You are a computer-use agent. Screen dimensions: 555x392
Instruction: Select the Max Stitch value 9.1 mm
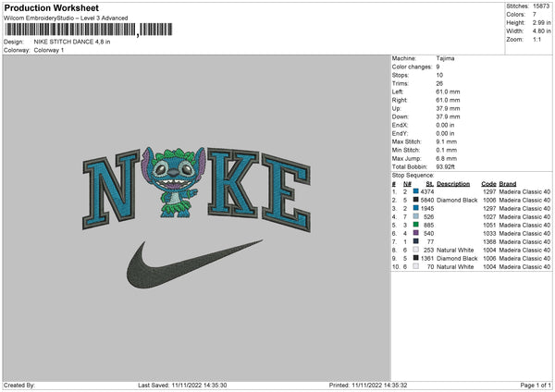point(447,141)
